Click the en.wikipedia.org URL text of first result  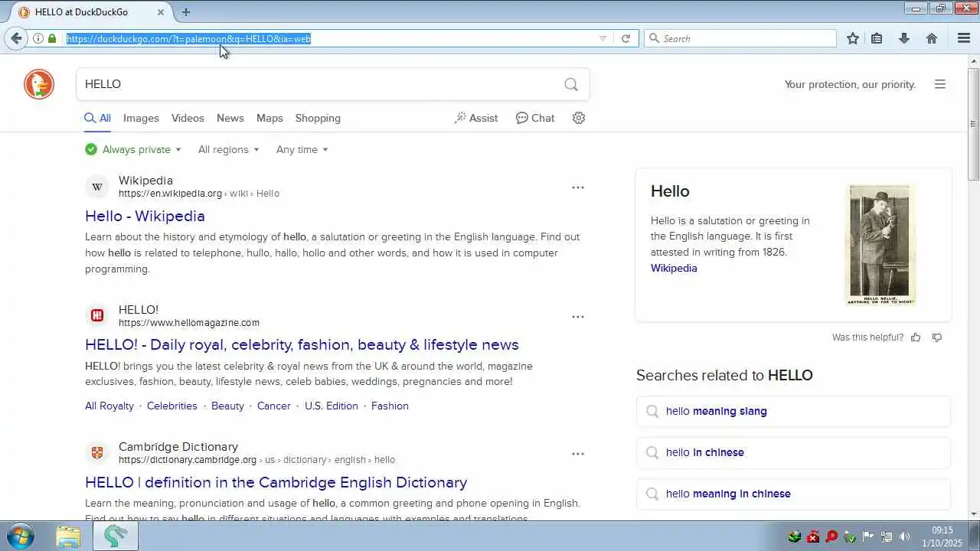click(170, 194)
